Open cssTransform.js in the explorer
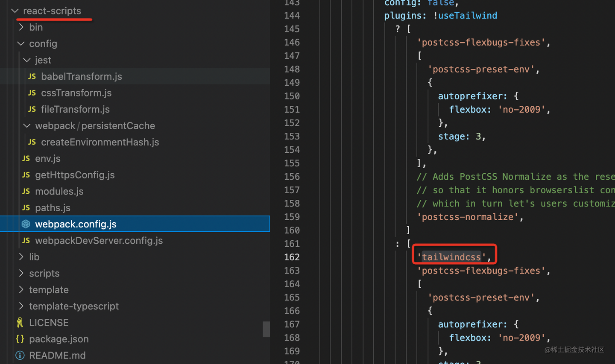 coord(76,93)
